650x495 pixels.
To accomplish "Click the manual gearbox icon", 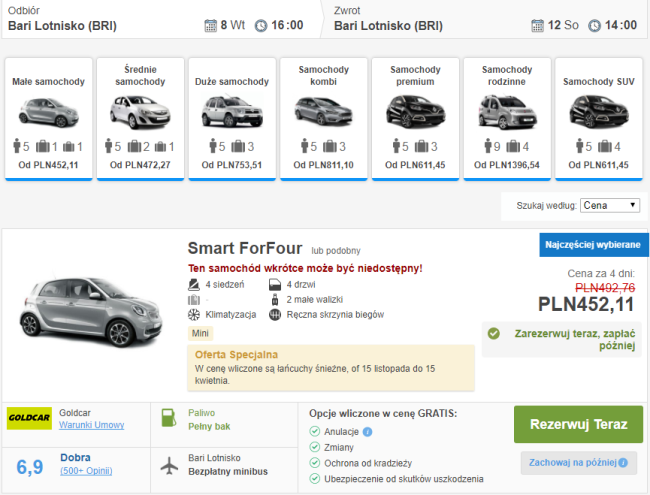I will point(275,315).
